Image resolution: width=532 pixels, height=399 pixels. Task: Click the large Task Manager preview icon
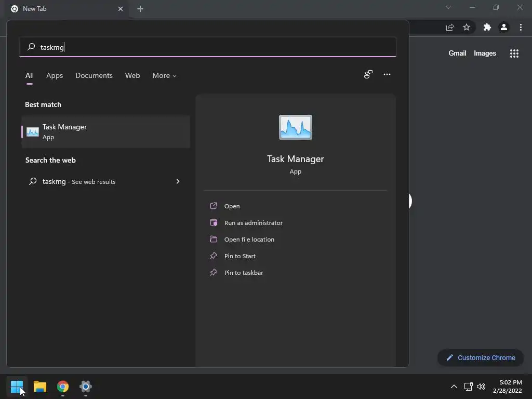[296, 127]
